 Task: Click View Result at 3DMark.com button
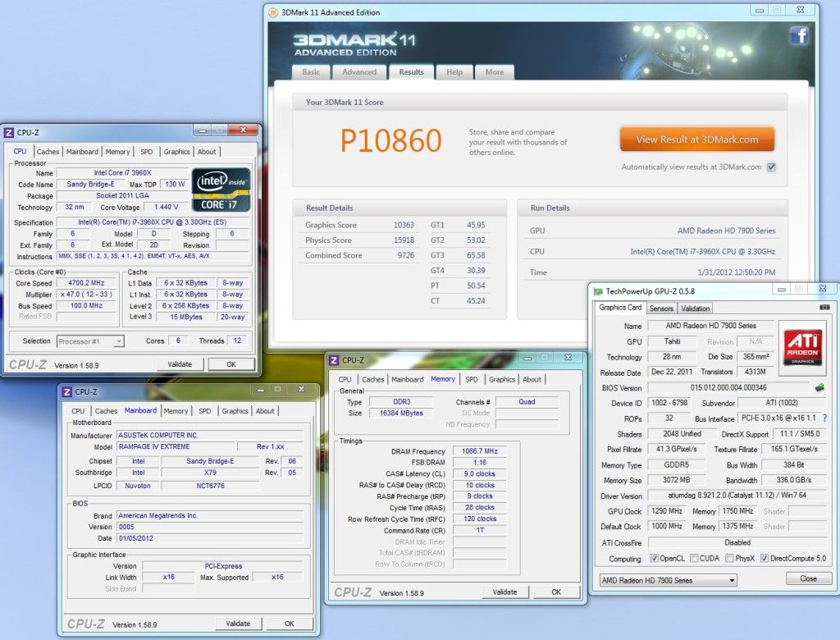(x=697, y=139)
